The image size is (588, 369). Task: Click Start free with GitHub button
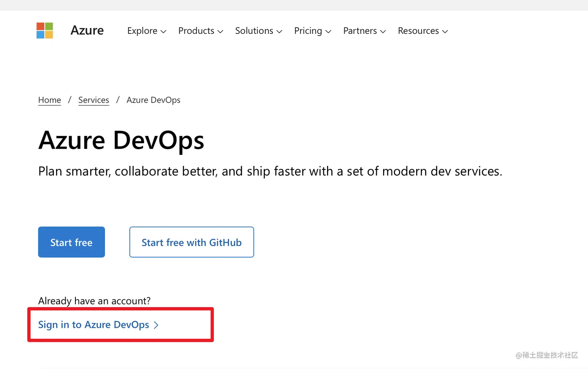pyautogui.click(x=191, y=242)
